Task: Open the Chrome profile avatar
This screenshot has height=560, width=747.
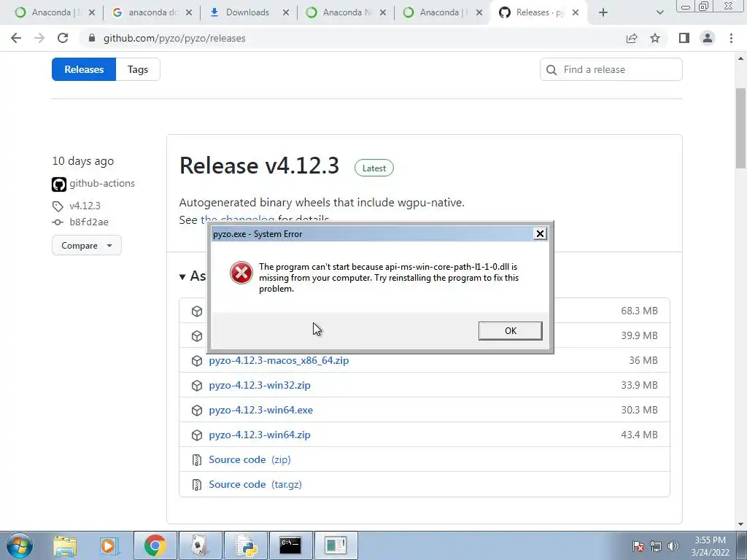Action: pyautogui.click(x=708, y=38)
